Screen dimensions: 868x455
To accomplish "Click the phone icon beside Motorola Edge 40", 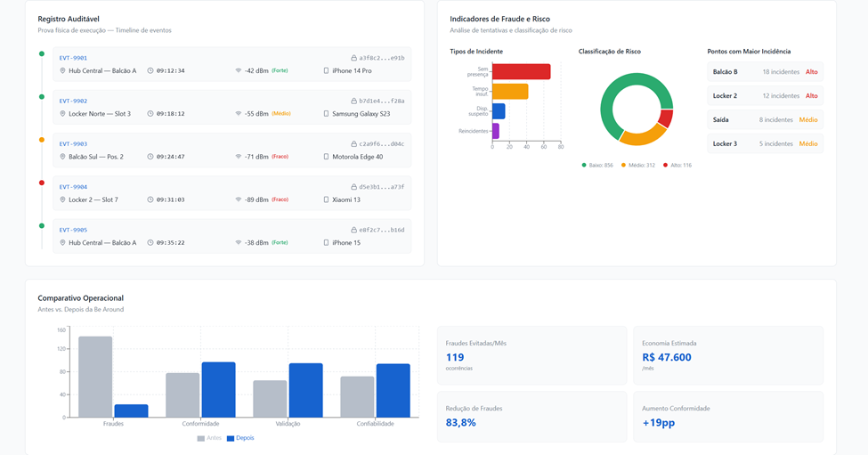I will click(x=326, y=157).
